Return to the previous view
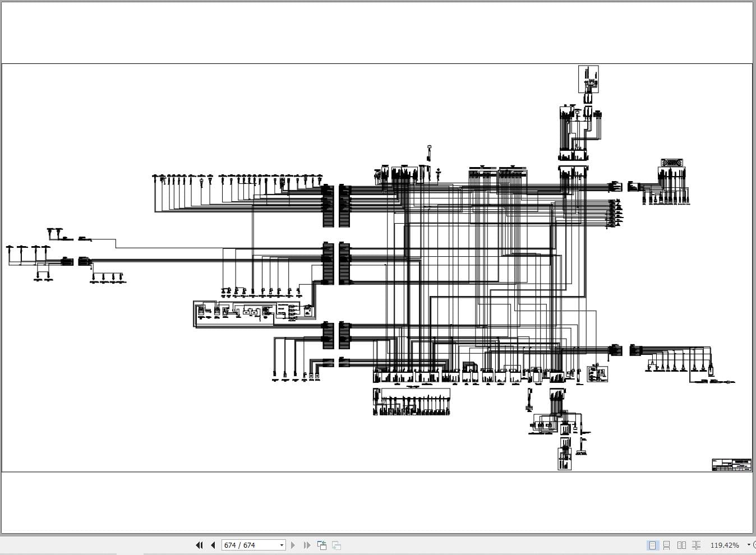756x555 pixels. click(321, 545)
